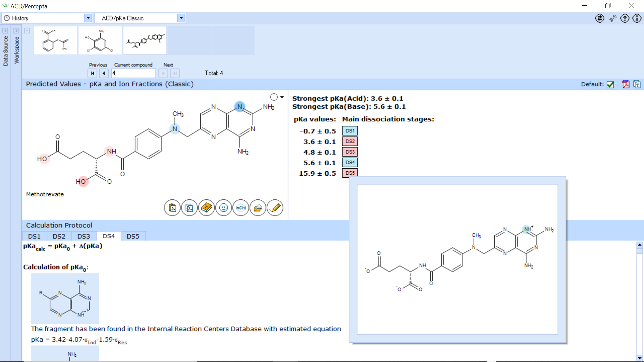
Task: Export report with the PDF icon
Action: [626, 84]
